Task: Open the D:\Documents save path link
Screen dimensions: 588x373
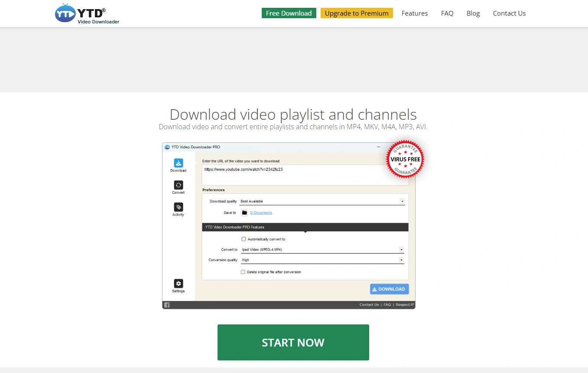Action: [x=261, y=213]
